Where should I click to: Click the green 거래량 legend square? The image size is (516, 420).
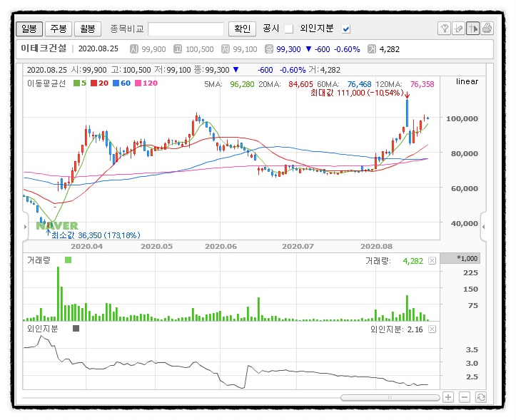point(68,260)
